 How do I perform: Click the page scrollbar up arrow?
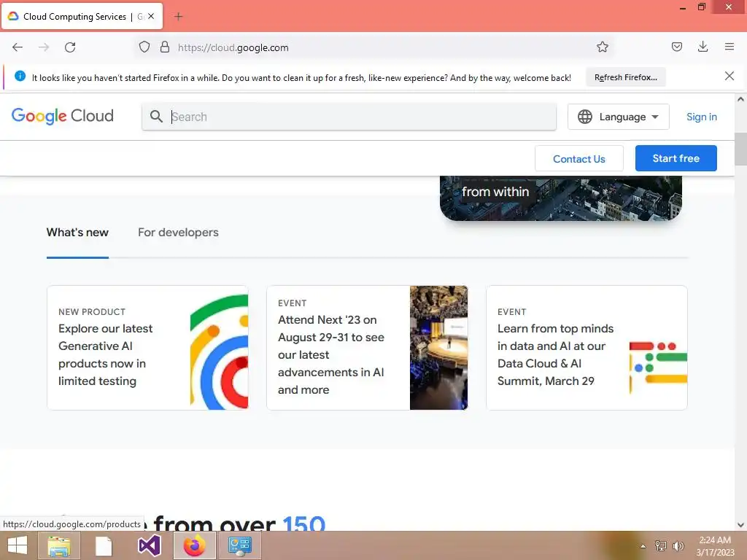(x=740, y=99)
